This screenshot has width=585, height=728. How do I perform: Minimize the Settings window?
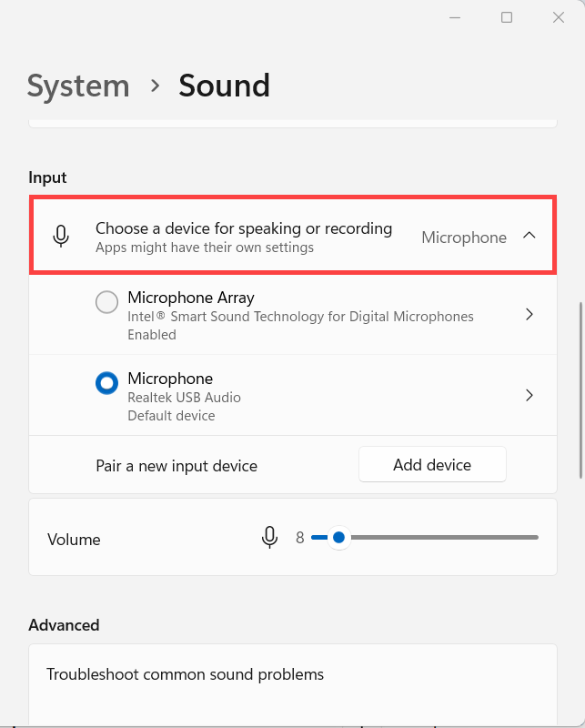pyautogui.click(x=456, y=17)
